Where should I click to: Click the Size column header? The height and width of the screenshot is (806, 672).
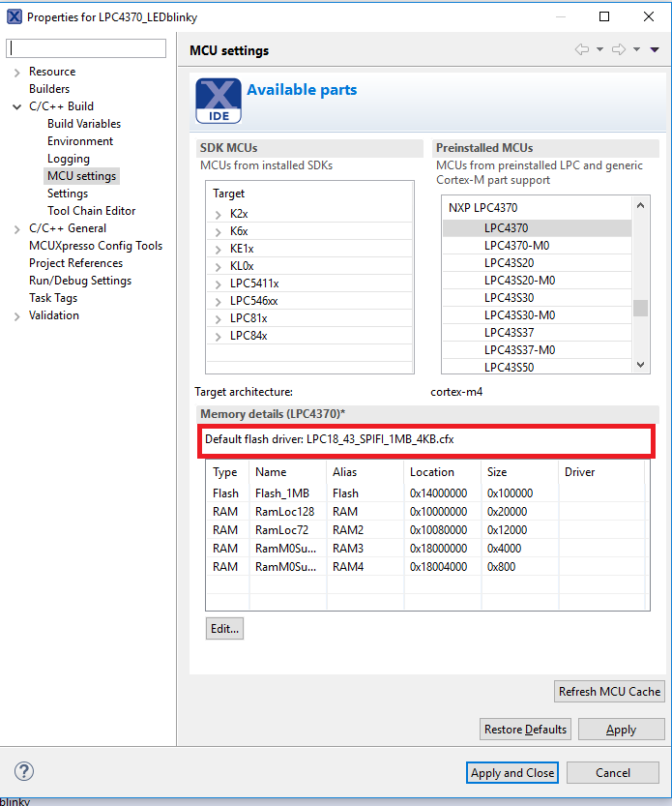(519, 472)
